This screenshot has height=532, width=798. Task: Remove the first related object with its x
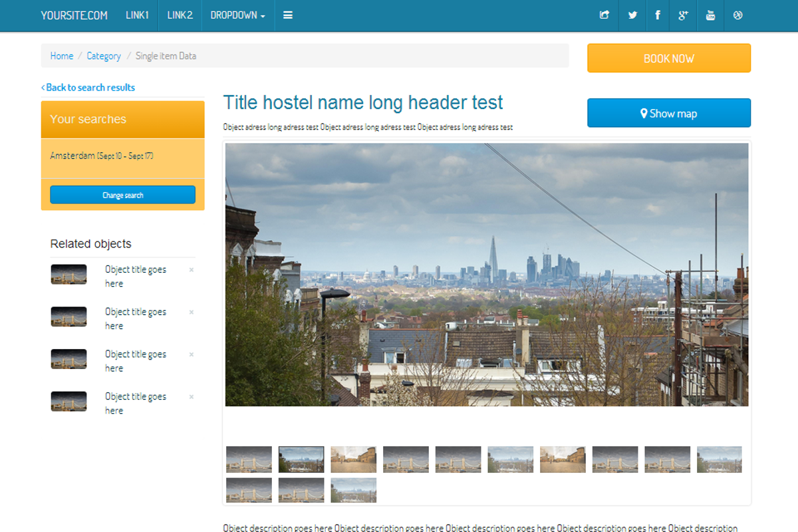191,270
